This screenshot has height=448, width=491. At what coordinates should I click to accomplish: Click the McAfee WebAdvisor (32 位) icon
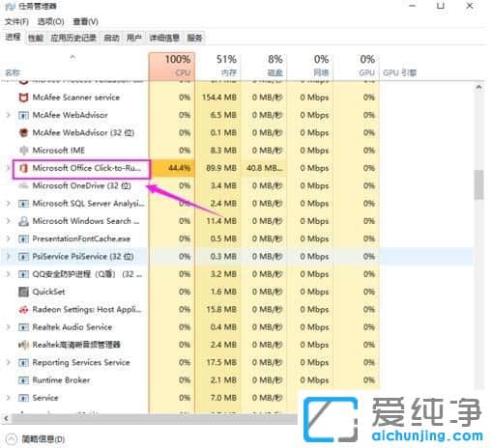pyautogui.click(x=23, y=132)
